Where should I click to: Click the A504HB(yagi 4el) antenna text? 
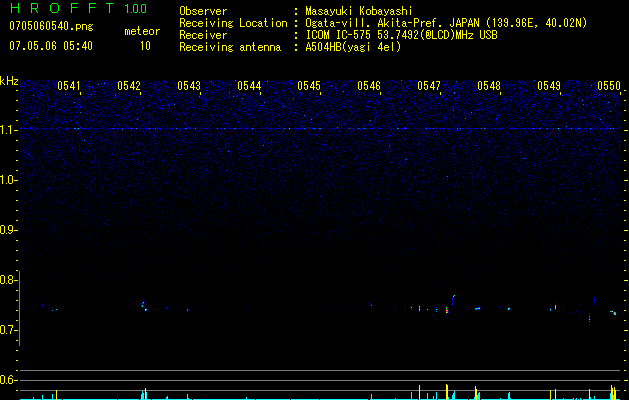(353, 47)
